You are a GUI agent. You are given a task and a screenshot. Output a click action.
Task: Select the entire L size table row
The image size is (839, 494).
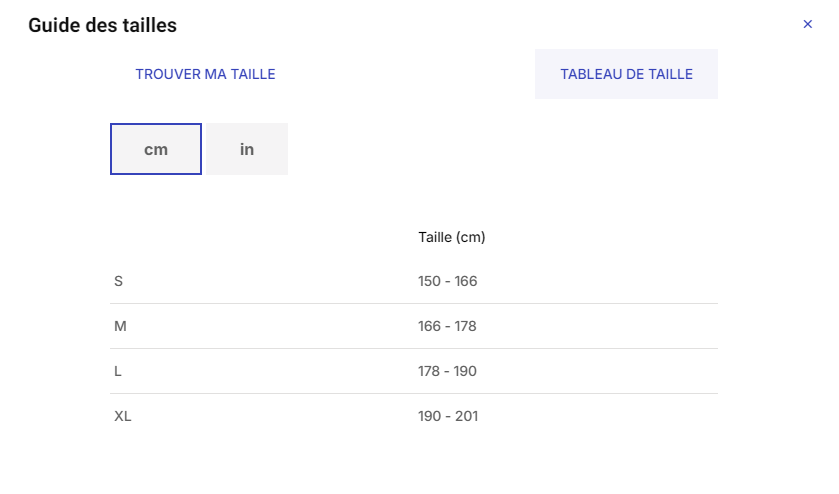300,371
